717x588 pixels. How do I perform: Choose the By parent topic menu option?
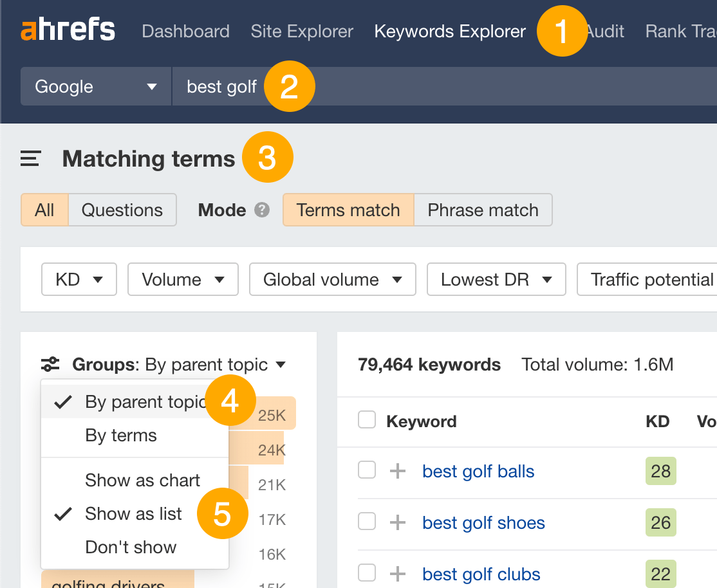[135, 402]
